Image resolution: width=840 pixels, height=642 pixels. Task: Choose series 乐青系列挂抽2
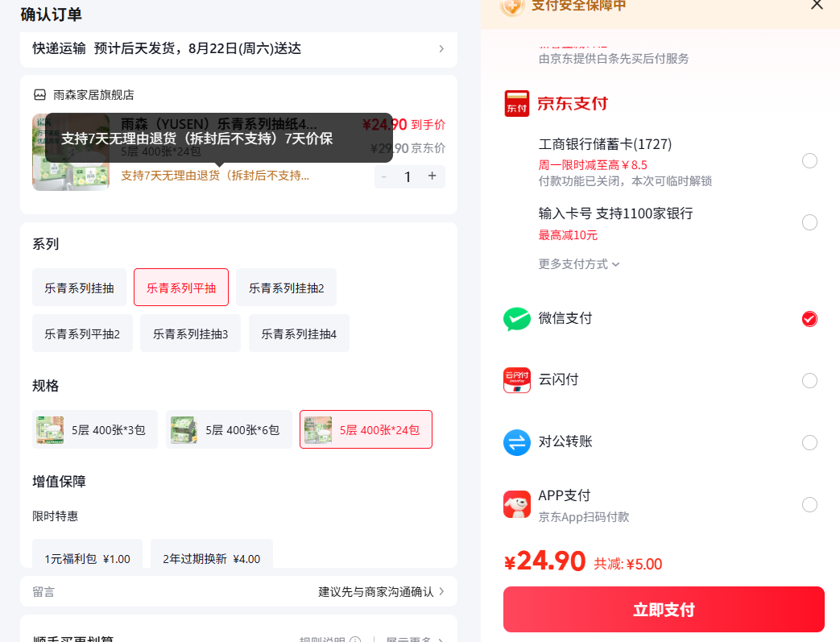286,288
